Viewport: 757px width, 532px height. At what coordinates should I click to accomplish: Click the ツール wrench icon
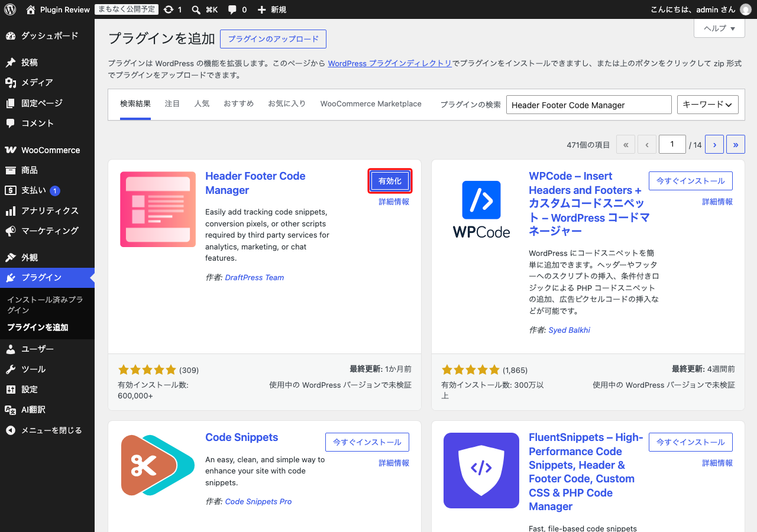(x=11, y=369)
